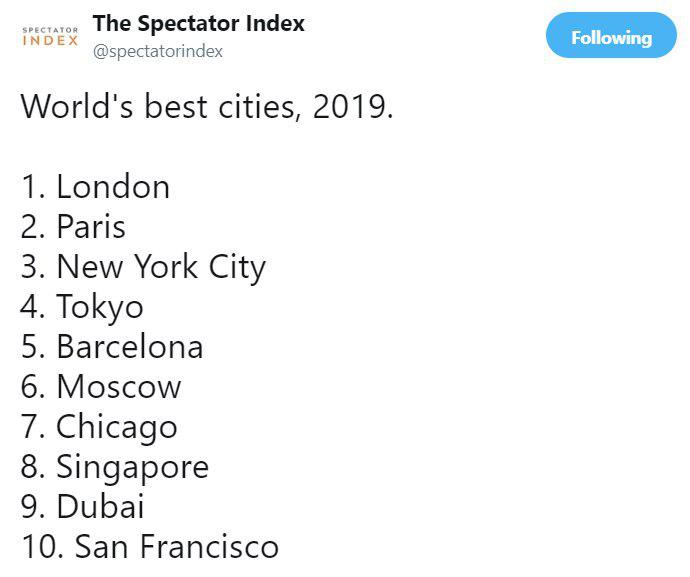Toggle the Following button
The image size is (690, 577).
[611, 35]
